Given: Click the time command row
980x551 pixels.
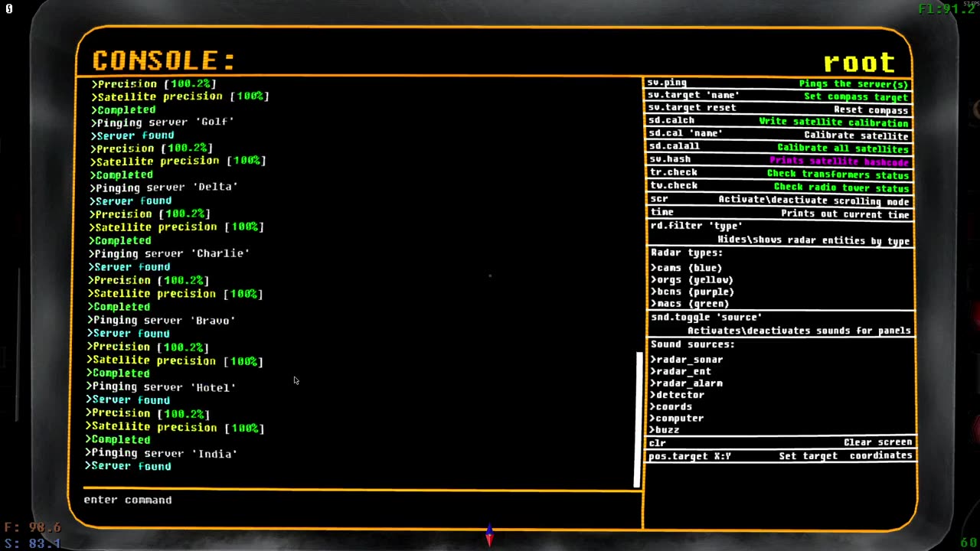Looking at the screenshot, I should (779, 214).
